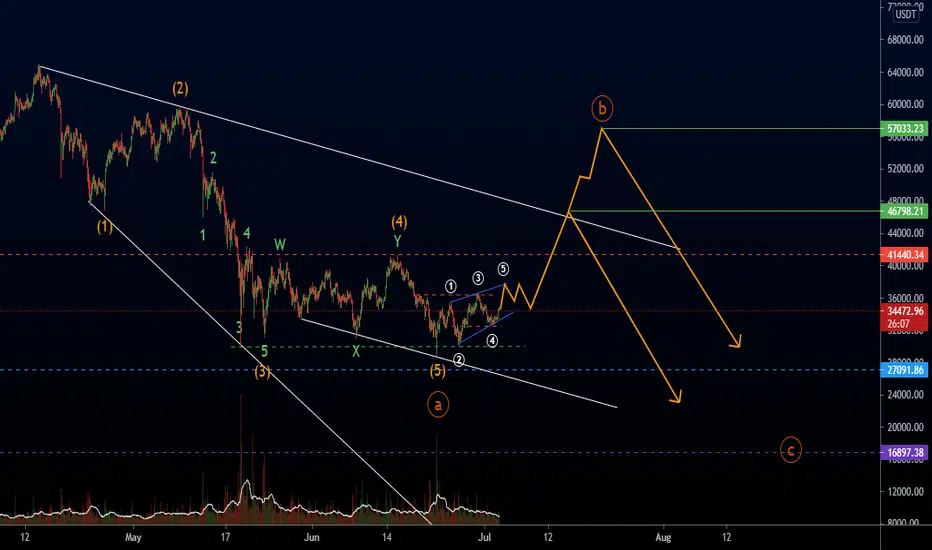Select the orange (2) wave label

[180, 89]
